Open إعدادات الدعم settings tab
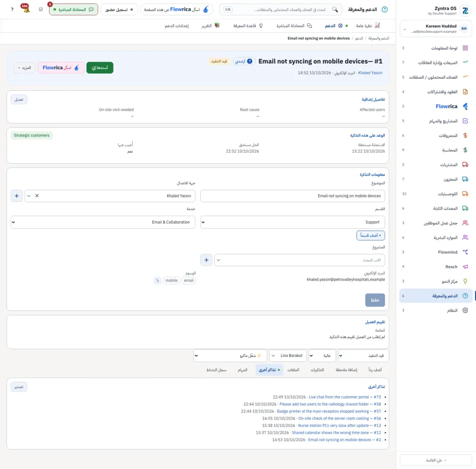Image resolution: width=476 pixels, height=469 pixels. pos(177,26)
